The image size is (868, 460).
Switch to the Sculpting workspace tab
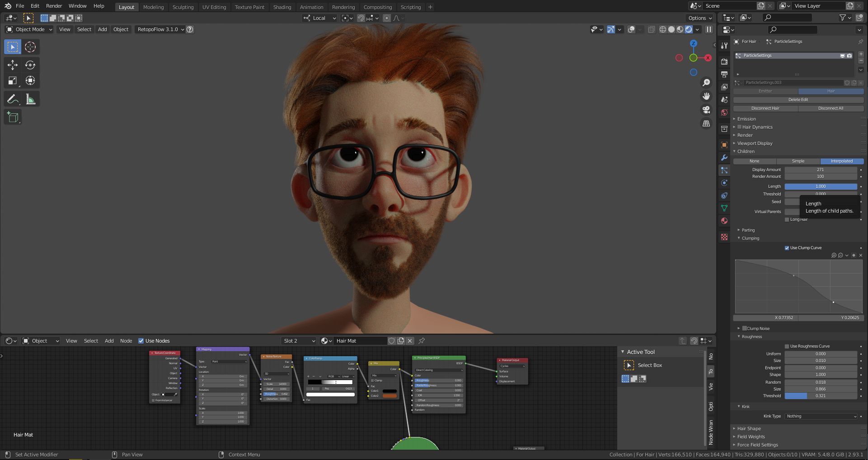pyautogui.click(x=183, y=7)
